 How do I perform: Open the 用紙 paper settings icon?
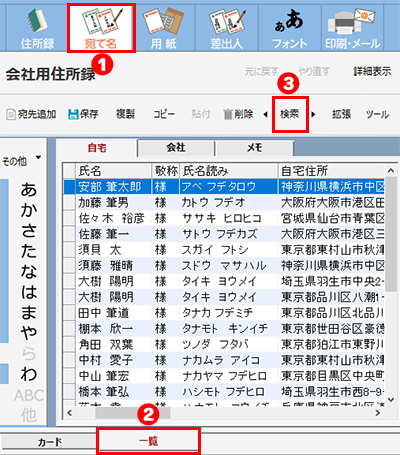[x=163, y=28]
